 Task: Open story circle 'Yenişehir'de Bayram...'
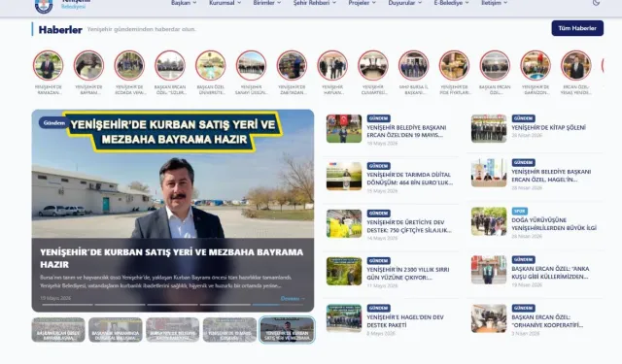(x=88, y=65)
